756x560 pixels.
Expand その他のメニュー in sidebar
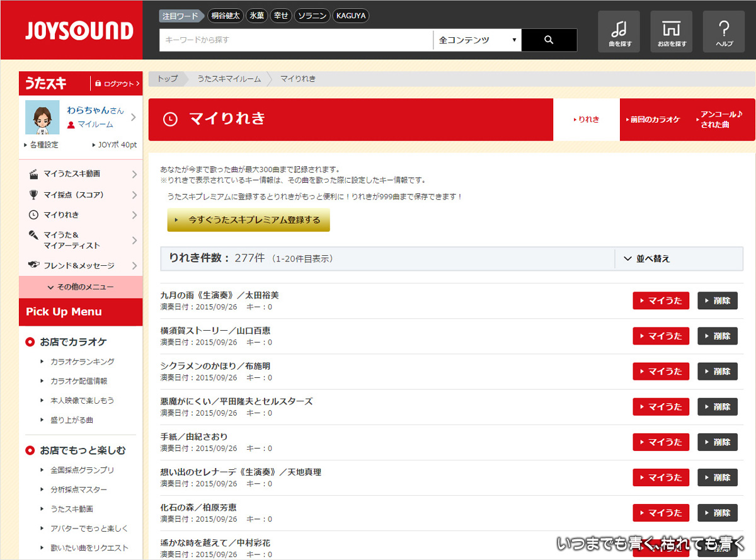click(x=81, y=287)
